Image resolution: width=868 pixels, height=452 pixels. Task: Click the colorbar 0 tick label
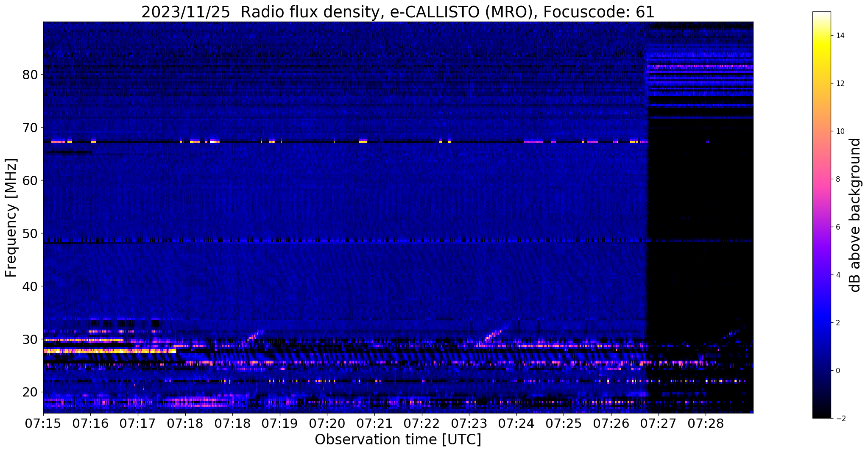point(838,371)
